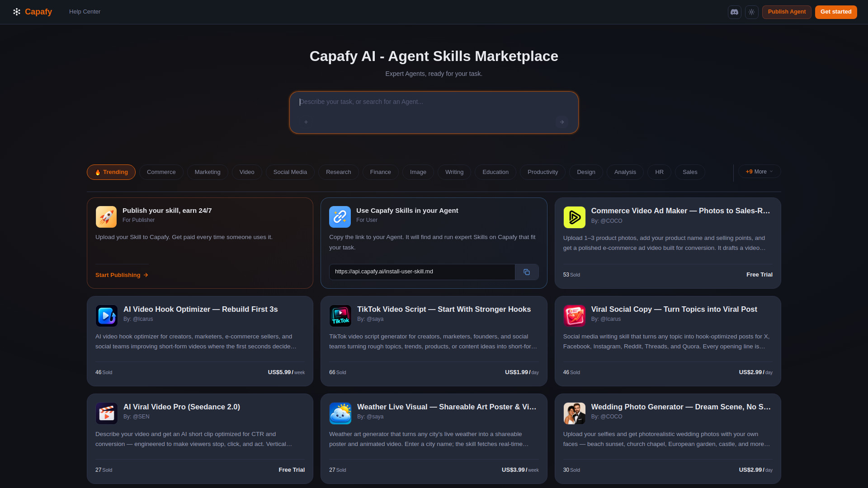Screen dimensions: 868x488
Task: Select the Social Media category tab
Action: (x=290, y=172)
